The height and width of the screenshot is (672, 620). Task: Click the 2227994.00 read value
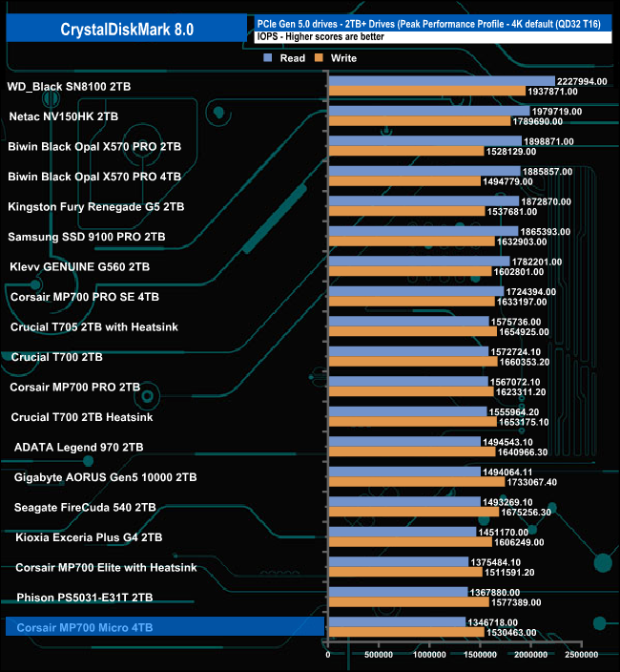[x=582, y=81]
